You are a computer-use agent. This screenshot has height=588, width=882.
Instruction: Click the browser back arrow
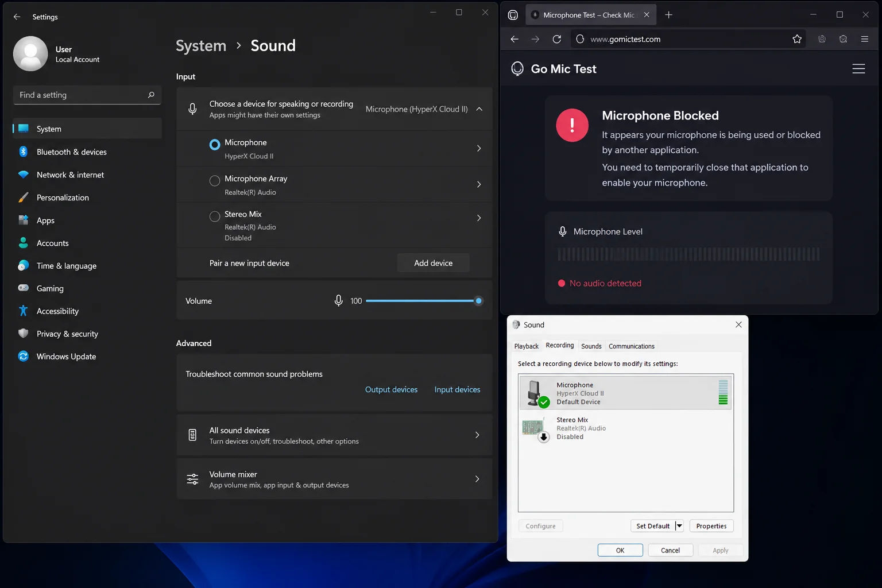[514, 39]
